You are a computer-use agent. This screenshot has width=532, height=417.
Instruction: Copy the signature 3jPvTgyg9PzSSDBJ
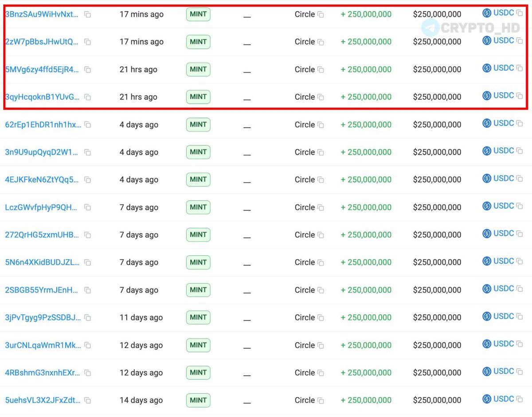[88, 318]
